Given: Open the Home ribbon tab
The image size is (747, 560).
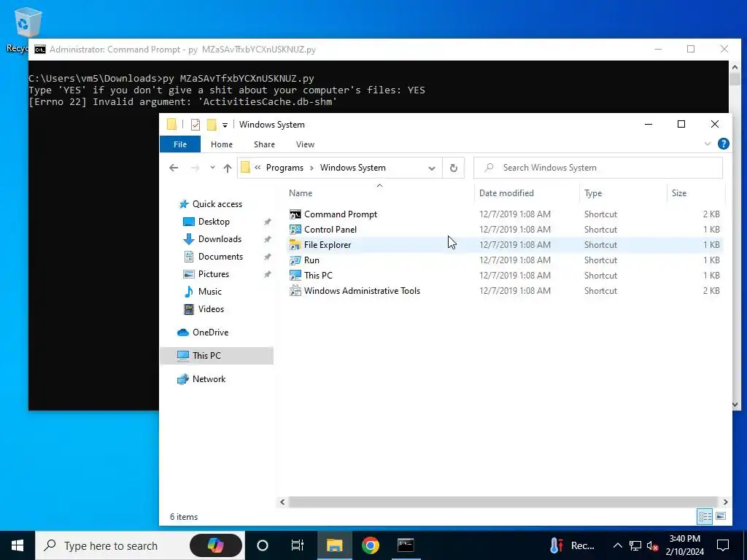Looking at the screenshot, I should click(x=222, y=144).
